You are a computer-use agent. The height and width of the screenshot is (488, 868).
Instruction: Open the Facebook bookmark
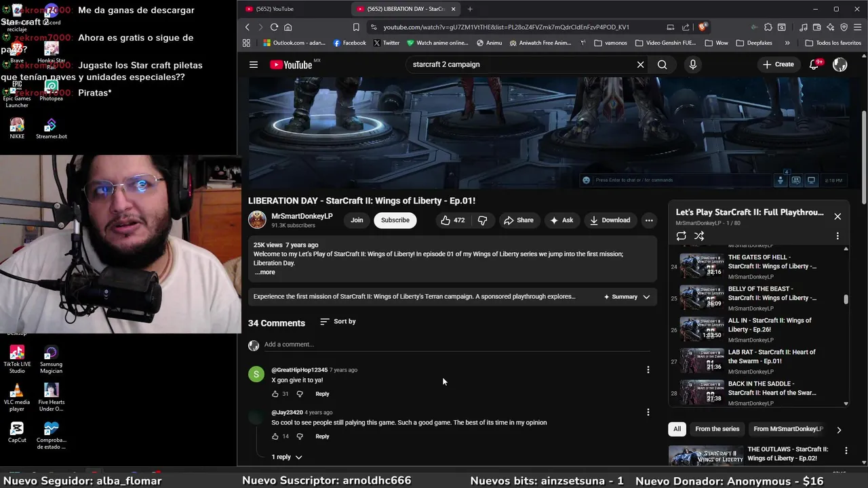pyautogui.click(x=349, y=43)
